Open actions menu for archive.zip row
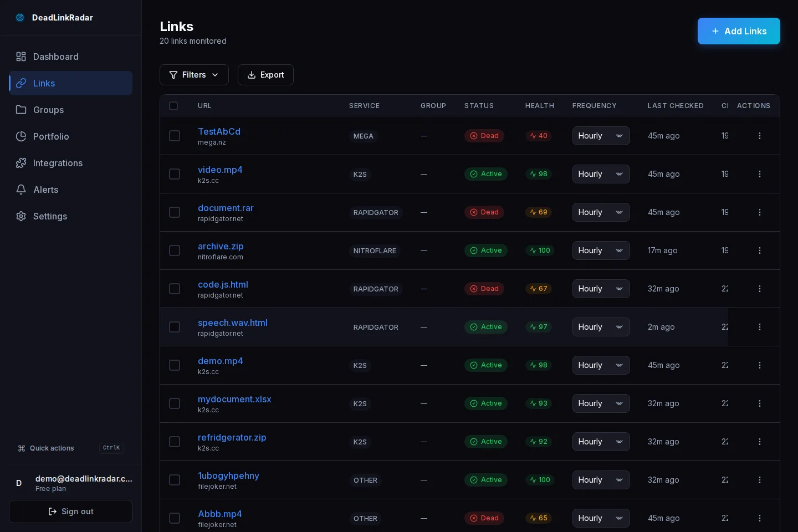The width and height of the screenshot is (798, 532). 759,250
